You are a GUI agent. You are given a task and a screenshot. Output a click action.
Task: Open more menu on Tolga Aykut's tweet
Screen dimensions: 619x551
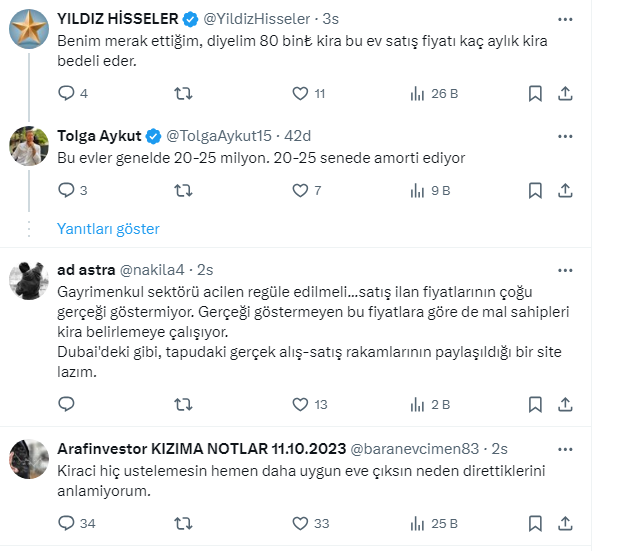(565, 135)
